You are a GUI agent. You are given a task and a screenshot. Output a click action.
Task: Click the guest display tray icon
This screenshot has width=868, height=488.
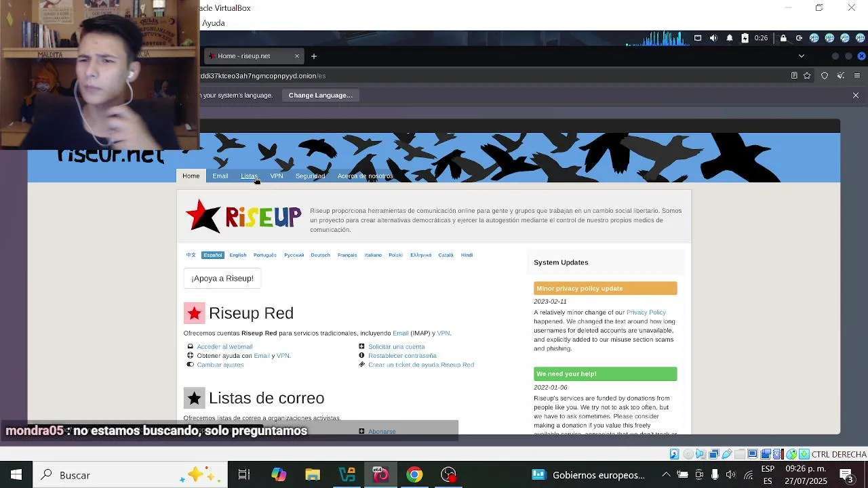(698, 38)
